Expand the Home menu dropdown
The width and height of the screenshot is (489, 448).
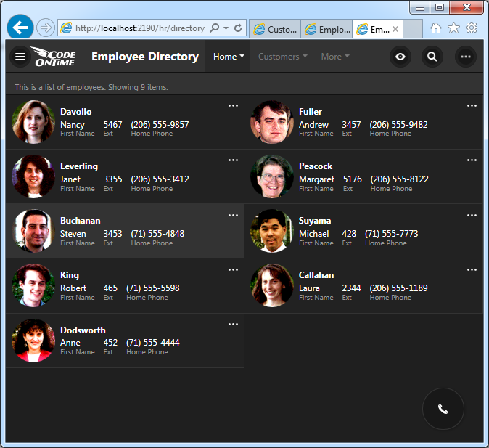(x=229, y=57)
